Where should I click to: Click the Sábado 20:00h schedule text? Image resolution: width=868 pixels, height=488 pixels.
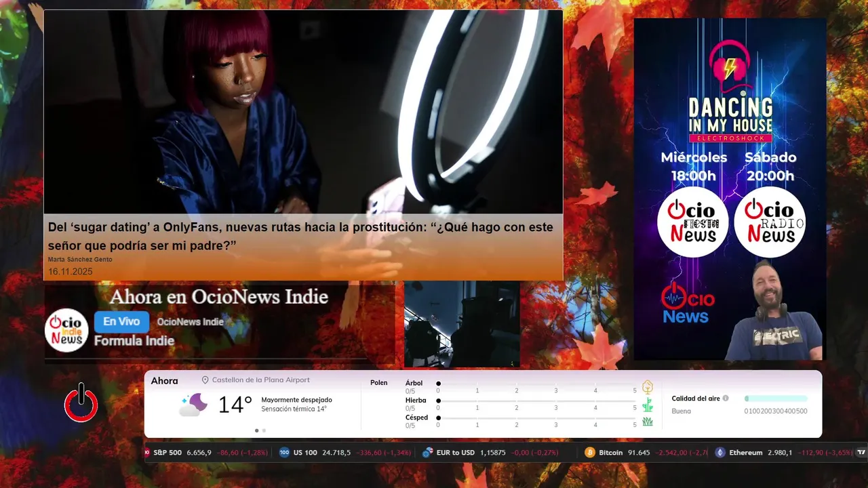(x=770, y=167)
